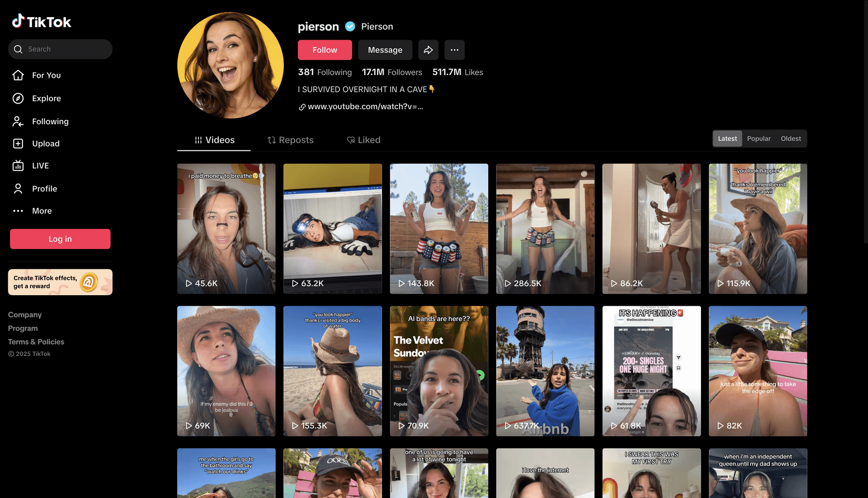The width and height of the screenshot is (868, 498).
Task: Switch to the Reposts tab
Action: (x=290, y=140)
